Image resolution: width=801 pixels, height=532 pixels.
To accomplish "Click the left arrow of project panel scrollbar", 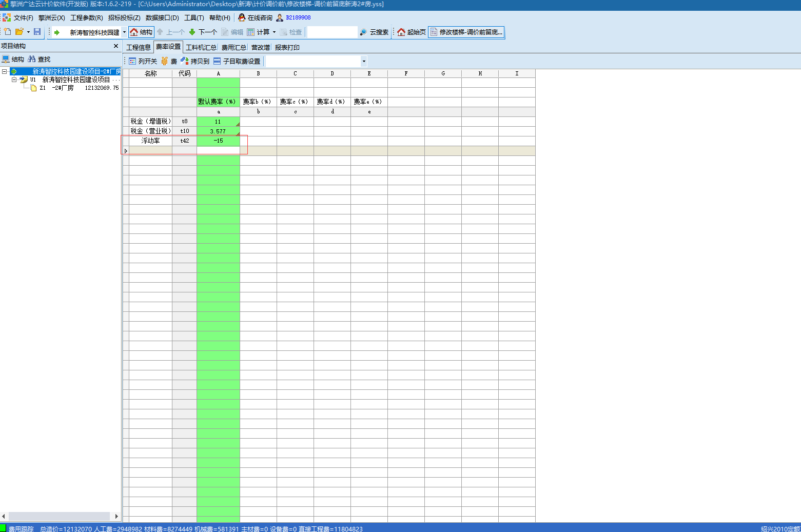I will point(4,516).
